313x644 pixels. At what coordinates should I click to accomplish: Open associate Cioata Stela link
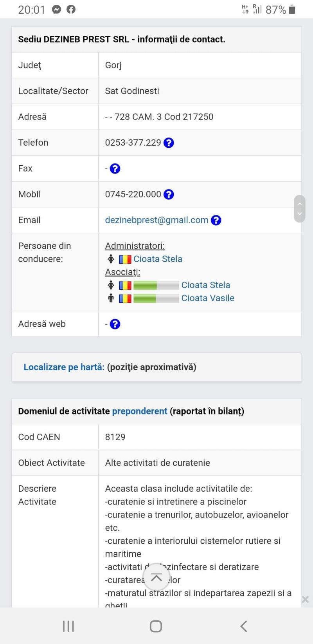[205, 285]
